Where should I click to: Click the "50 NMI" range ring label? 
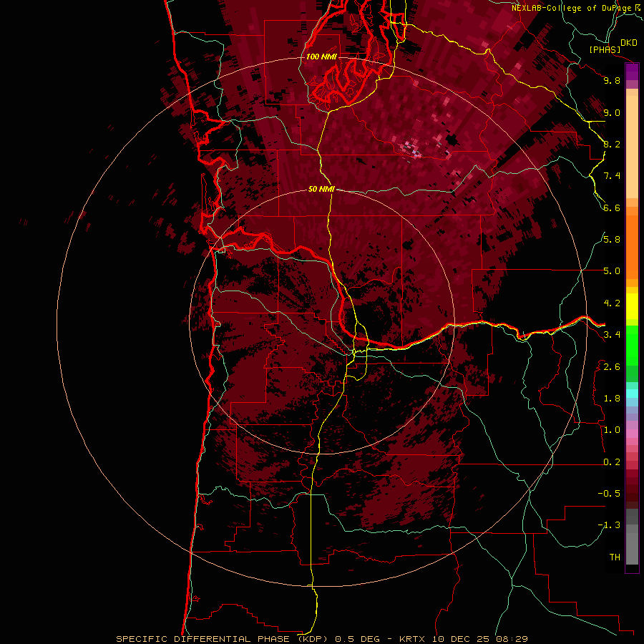click(321, 189)
